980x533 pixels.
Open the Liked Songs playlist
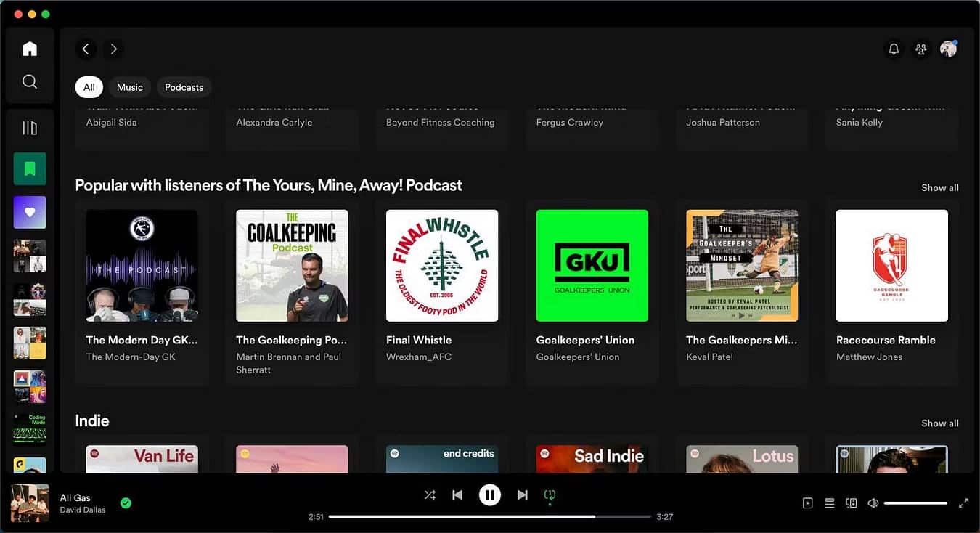point(29,212)
